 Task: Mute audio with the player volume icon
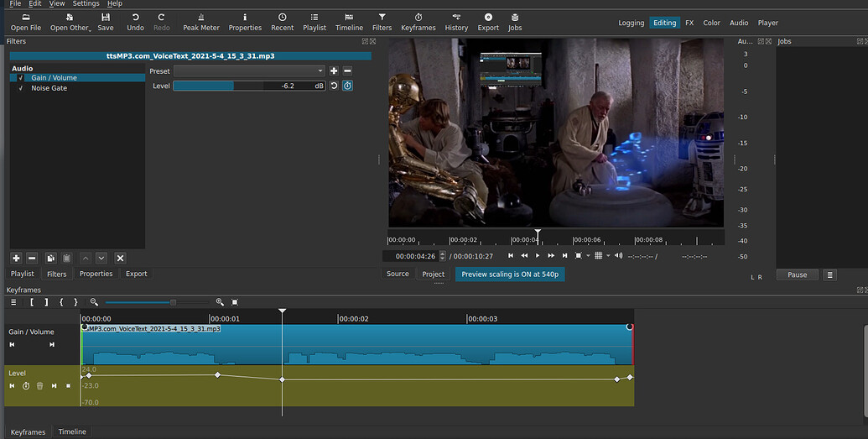(618, 255)
